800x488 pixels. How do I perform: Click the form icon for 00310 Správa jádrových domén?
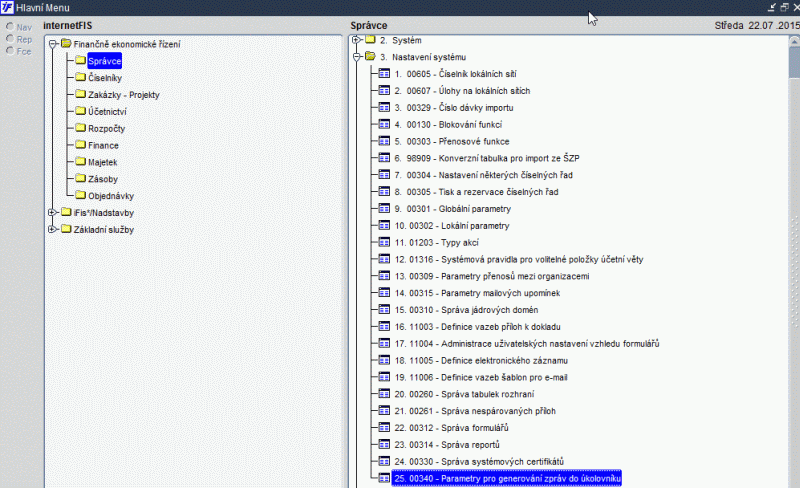pos(384,309)
